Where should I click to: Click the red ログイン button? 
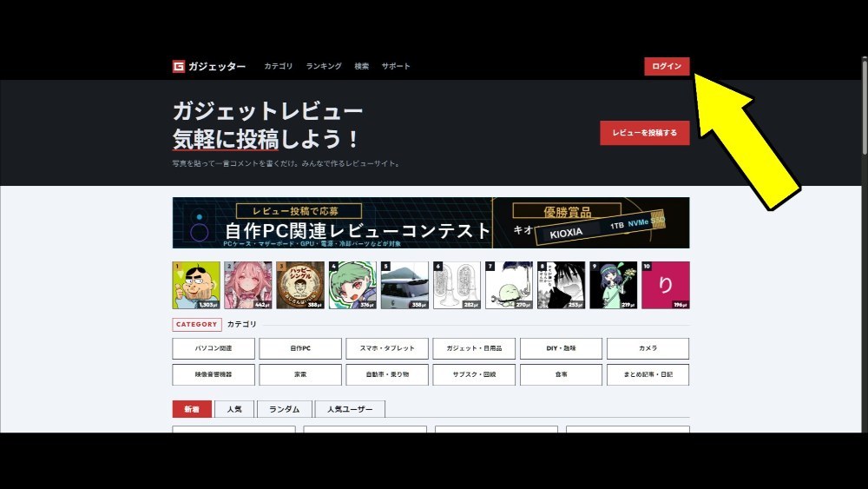pos(667,66)
